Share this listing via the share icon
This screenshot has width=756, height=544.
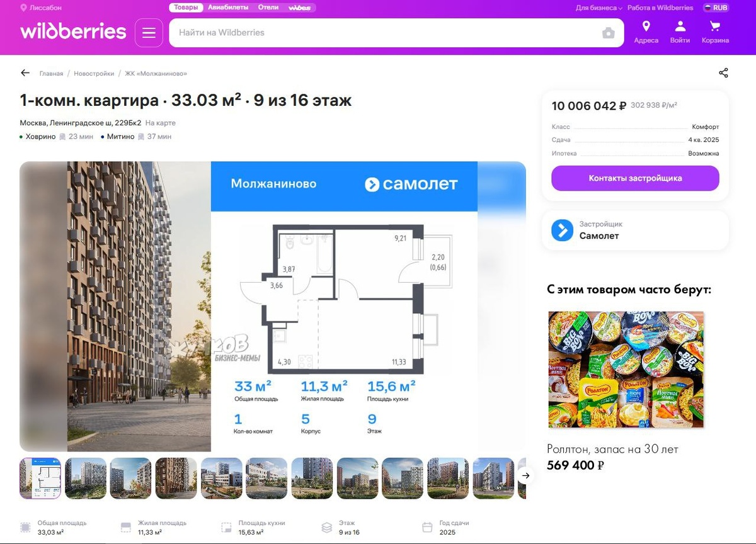point(723,73)
